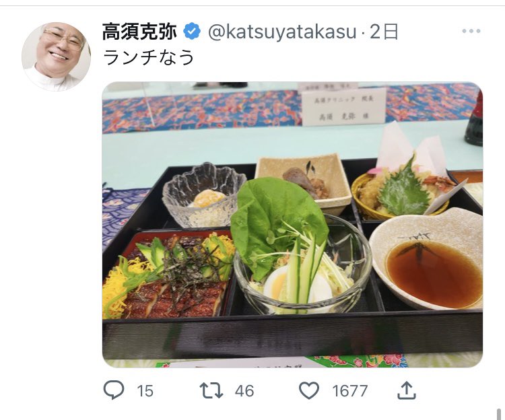Click the eel rice box in photo
Viewport: 505px width, 420px height.
pyautogui.click(x=169, y=273)
